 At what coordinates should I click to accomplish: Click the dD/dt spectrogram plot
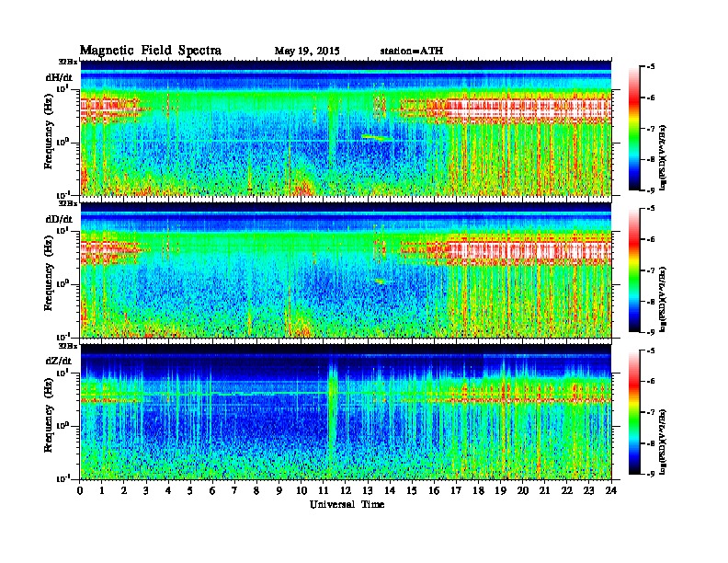click(346, 270)
